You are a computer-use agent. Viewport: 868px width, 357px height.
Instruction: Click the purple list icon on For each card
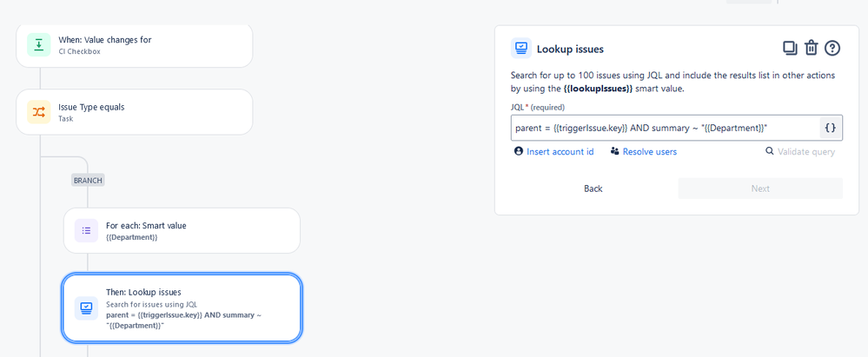86,231
